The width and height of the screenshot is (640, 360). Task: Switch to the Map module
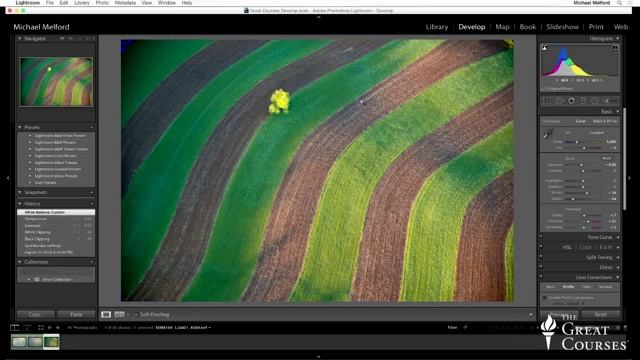tap(502, 27)
